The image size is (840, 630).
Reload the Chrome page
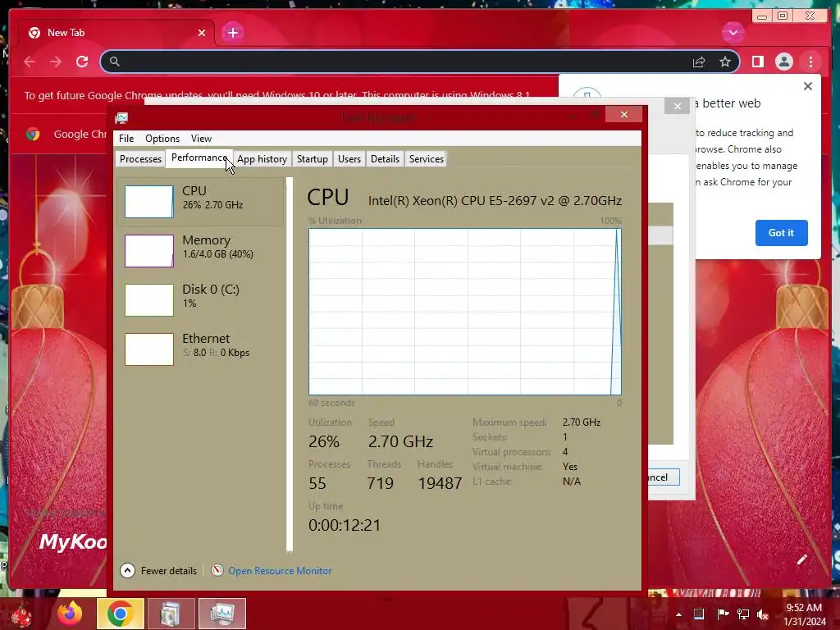point(82,62)
